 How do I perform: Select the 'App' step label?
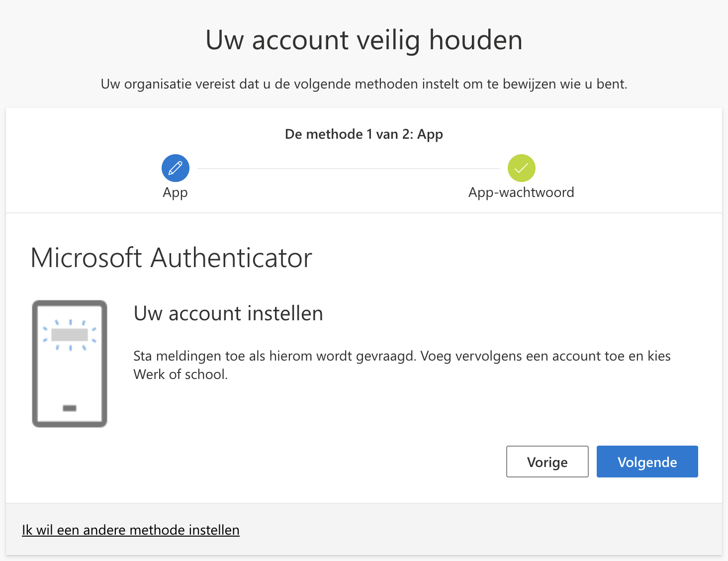175,192
